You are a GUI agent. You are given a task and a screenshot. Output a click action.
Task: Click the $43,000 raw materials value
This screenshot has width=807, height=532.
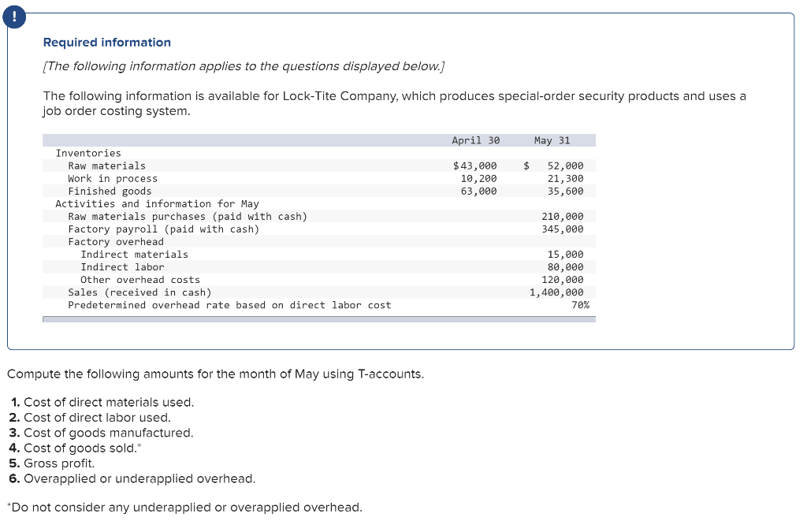point(475,166)
